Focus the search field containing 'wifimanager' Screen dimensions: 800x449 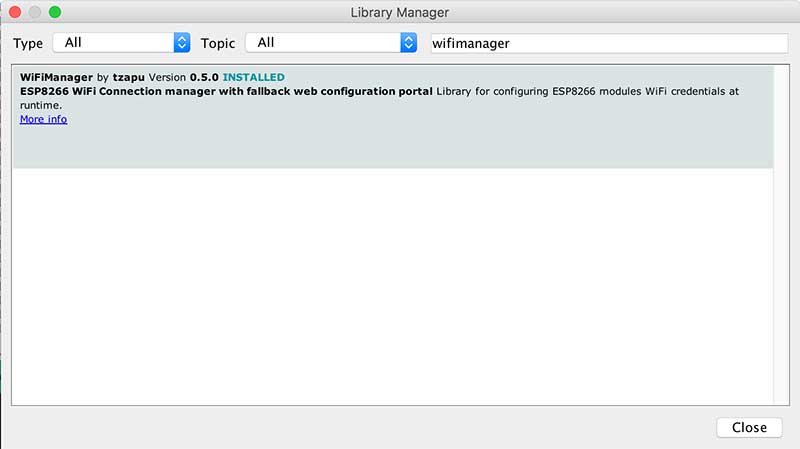coord(607,43)
